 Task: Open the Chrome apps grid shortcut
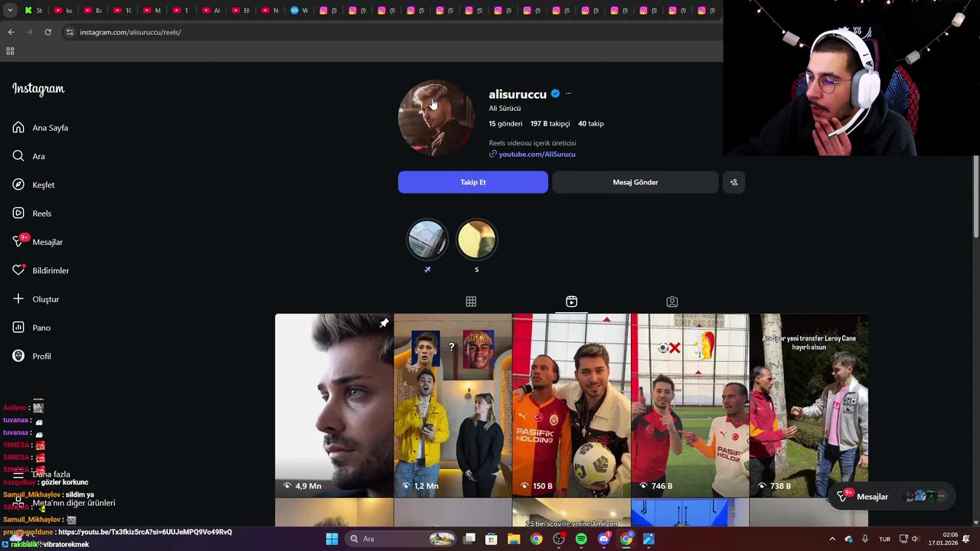pyautogui.click(x=10, y=51)
